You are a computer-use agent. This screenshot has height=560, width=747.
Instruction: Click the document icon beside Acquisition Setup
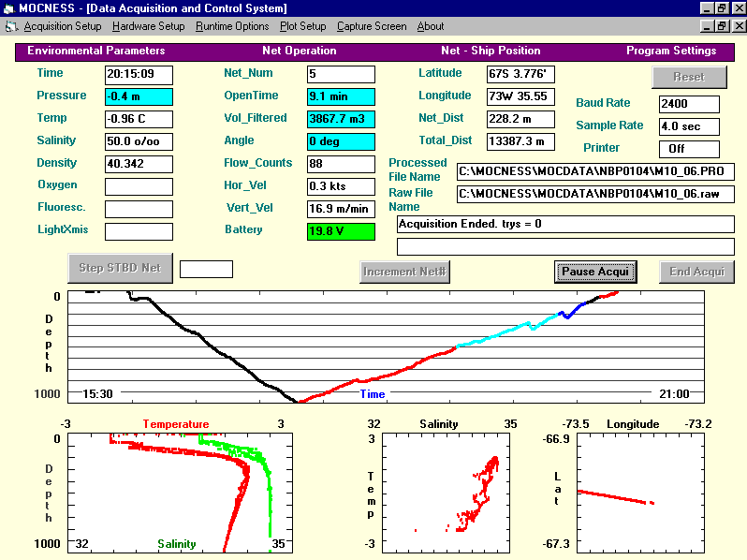11,26
